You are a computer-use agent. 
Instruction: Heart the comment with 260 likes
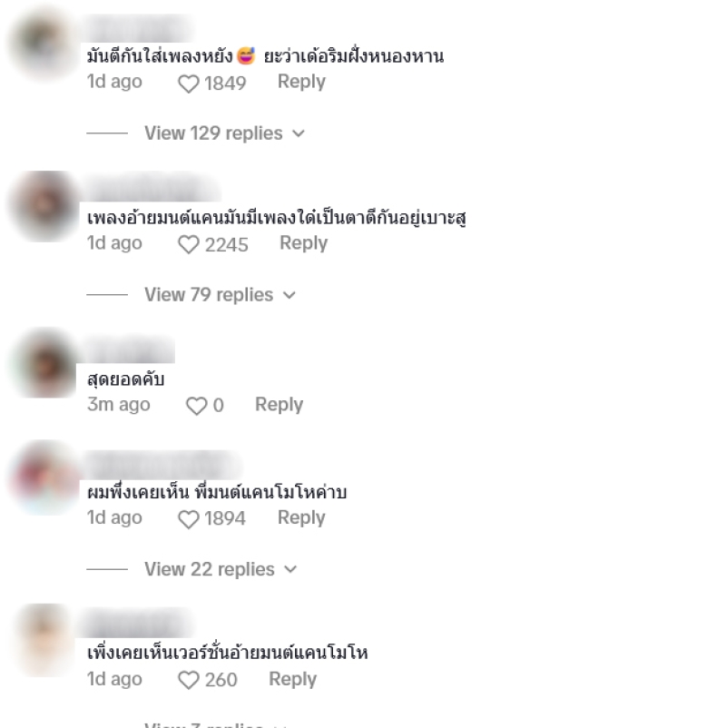pos(189,680)
